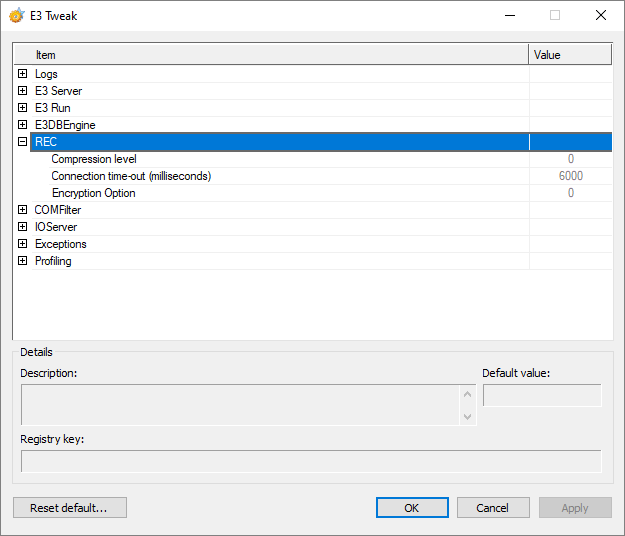This screenshot has height=536, width=625.
Task: Expand the E3DBEngine node
Action: [x=22, y=125]
